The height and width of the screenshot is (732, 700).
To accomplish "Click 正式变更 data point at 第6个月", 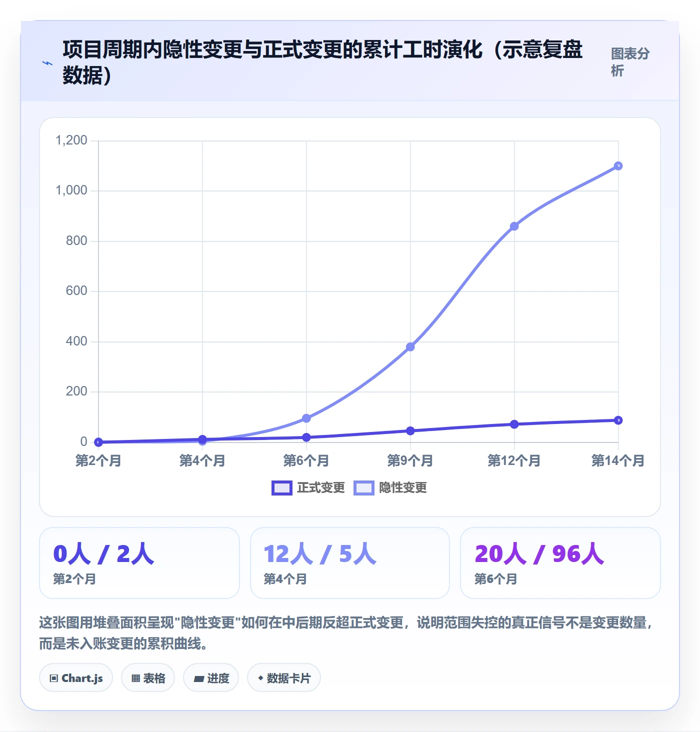I will tap(306, 437).
